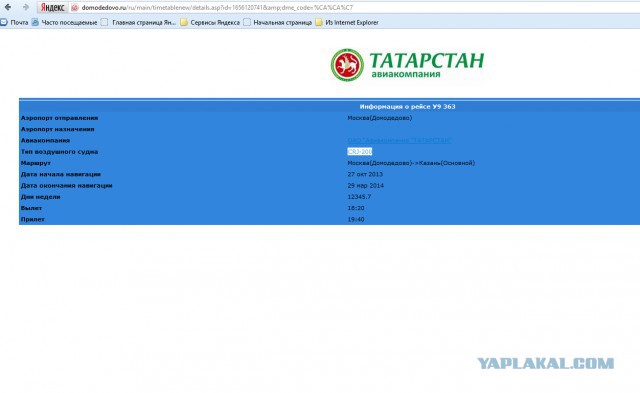
Task: Open the Часто посещаемые bookmark
Action: (64, 22)
